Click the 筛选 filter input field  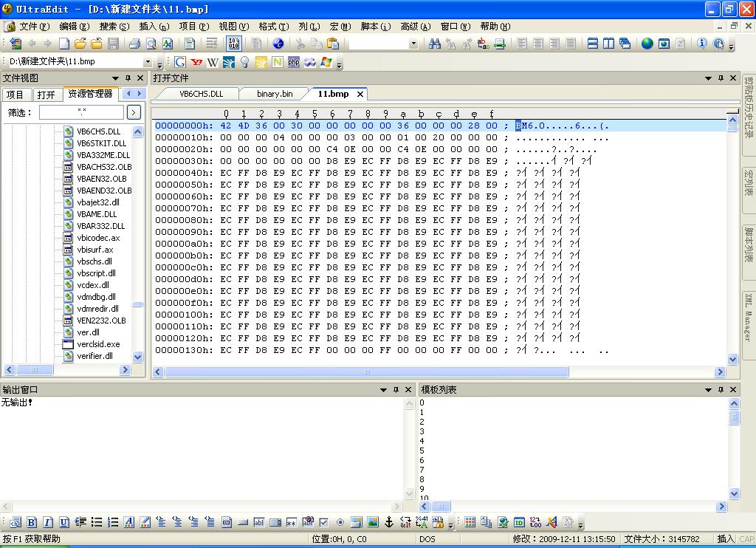tap(81, 112)
